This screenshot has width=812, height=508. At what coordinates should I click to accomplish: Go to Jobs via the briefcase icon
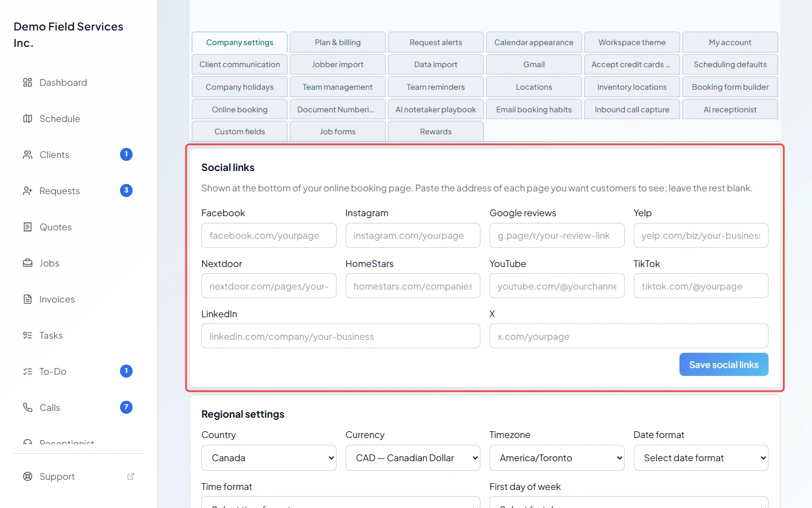pyautogui.click(x=28, y=263)
